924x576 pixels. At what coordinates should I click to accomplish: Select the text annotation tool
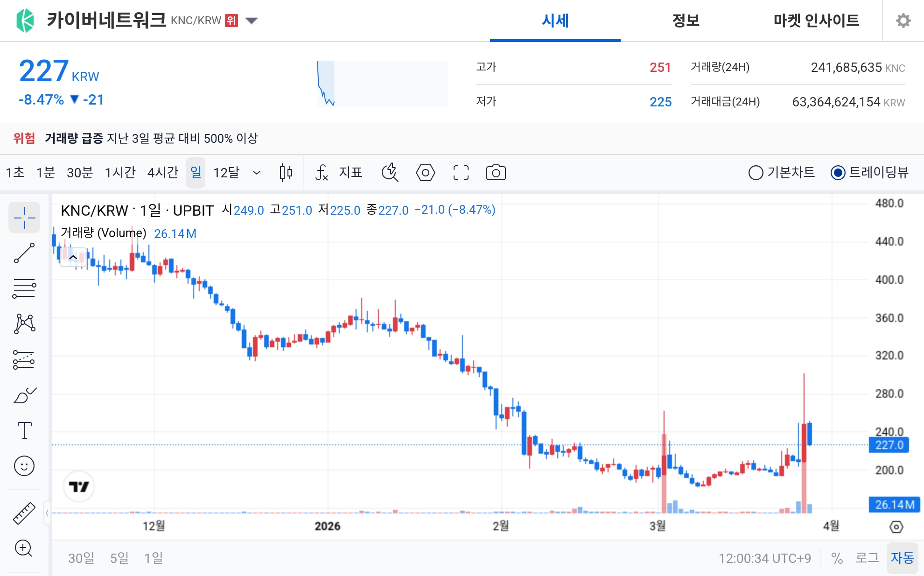point(24,430)
